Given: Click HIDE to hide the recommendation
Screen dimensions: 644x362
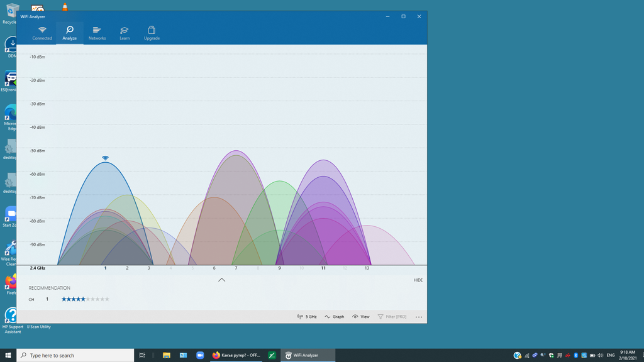Looking at the screenshot, I should (418, 280).
